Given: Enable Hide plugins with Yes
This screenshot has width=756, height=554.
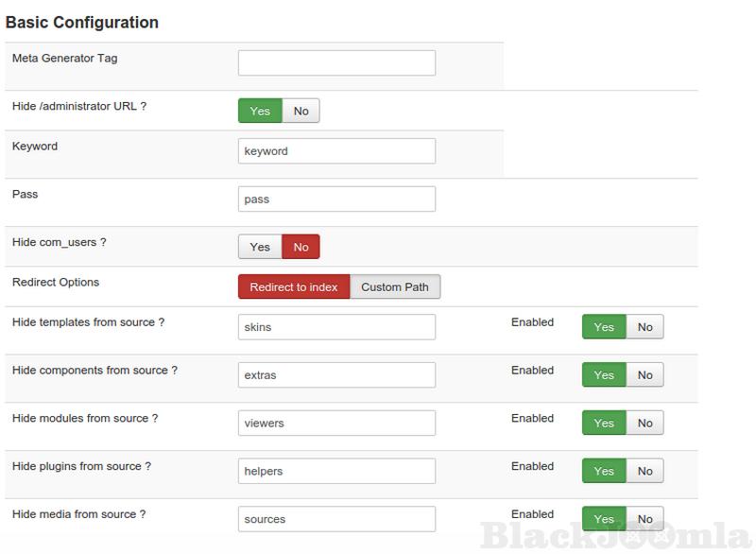Looking at the screenshot, I should pos(604,471).
